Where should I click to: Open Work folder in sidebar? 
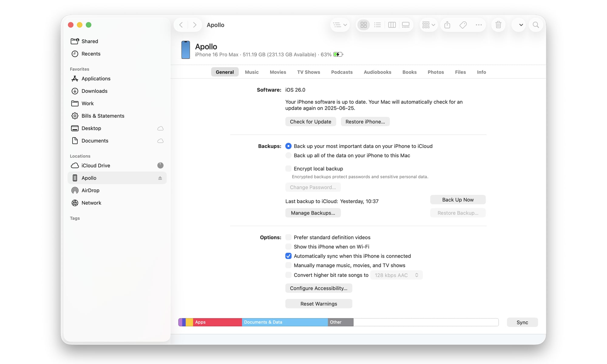click(x=117, y=103)
